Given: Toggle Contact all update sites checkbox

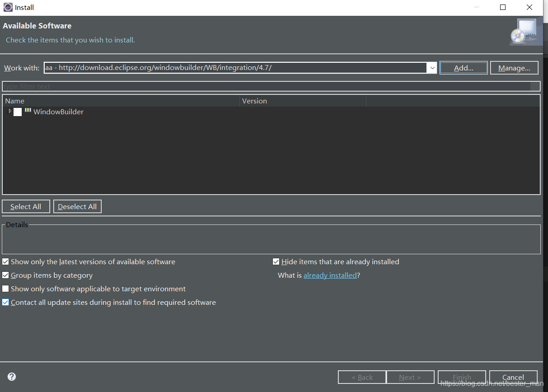Looking at the screenshot, I should (x=5, y=302).
